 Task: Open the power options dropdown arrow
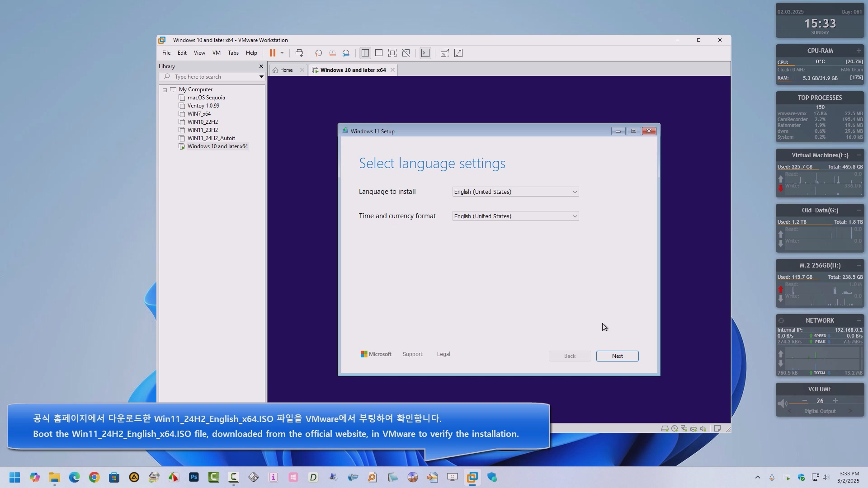282,53
